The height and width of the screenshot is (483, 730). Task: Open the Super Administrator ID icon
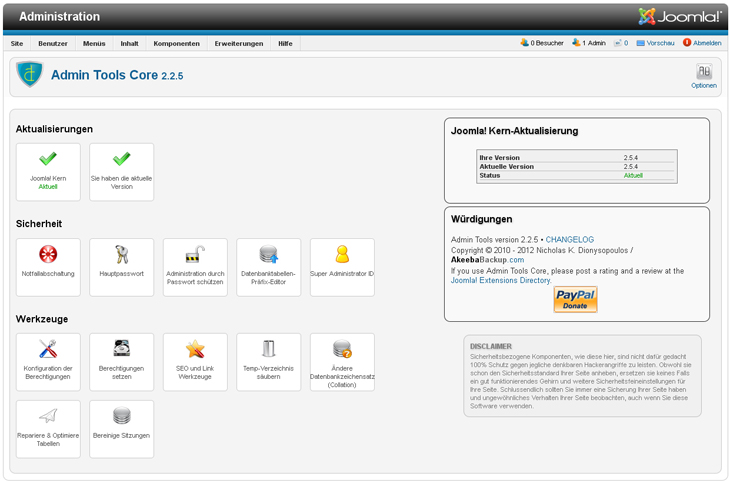click(342, 267)
